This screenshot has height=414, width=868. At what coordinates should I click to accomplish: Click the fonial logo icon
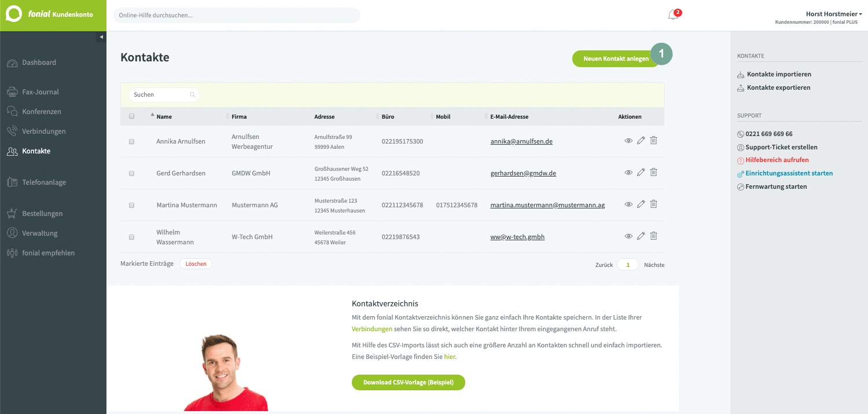(x=13, y=14)
